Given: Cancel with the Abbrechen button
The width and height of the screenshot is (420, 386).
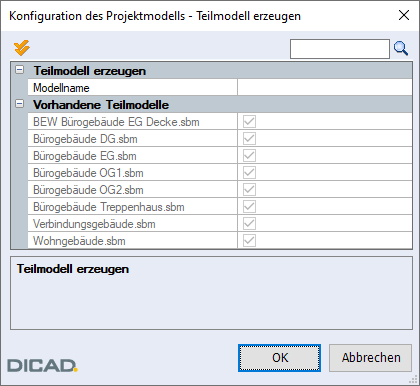Looking at the screenshot, I should [371, 358].
